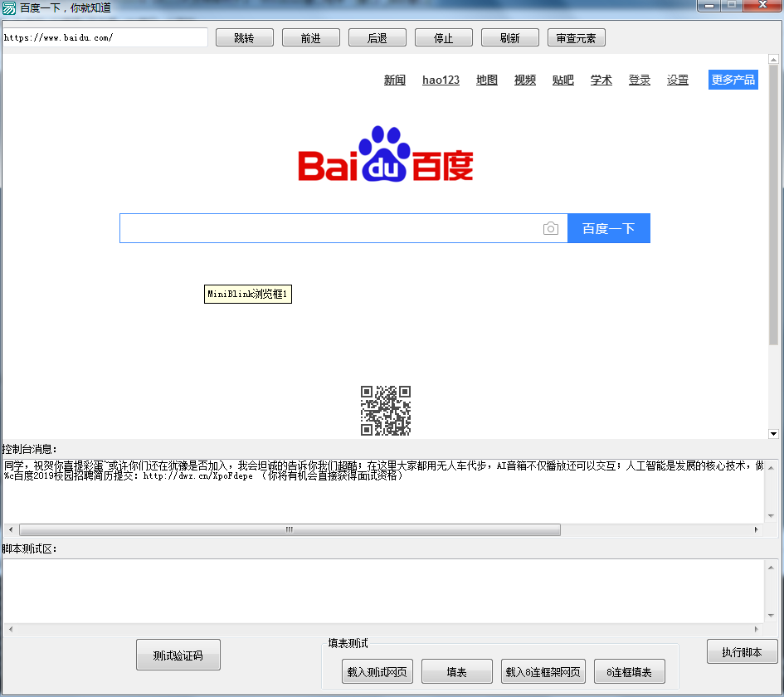Click script area horizontal right arrow
The height and width of the screenshot is (697, 784).
[x=756, y=630]
